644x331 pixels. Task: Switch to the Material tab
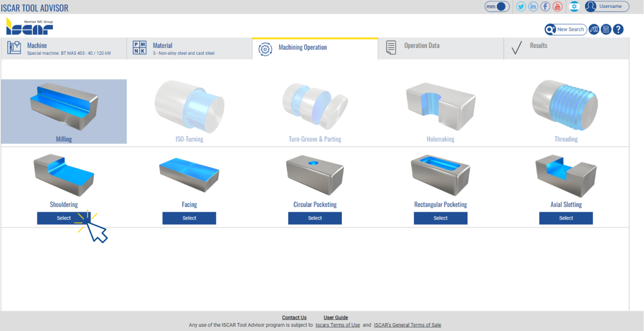(189, 49)
